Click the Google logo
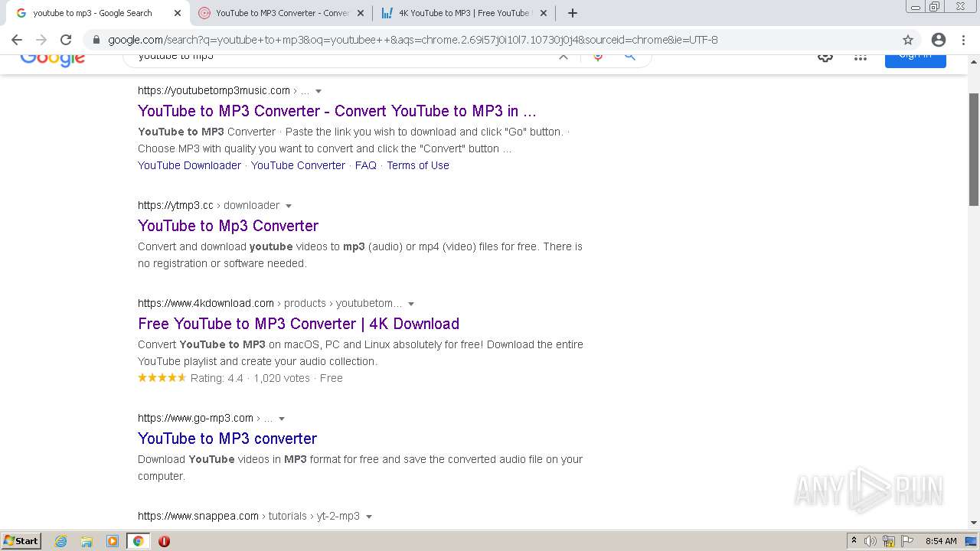 [x=52, y=59]
